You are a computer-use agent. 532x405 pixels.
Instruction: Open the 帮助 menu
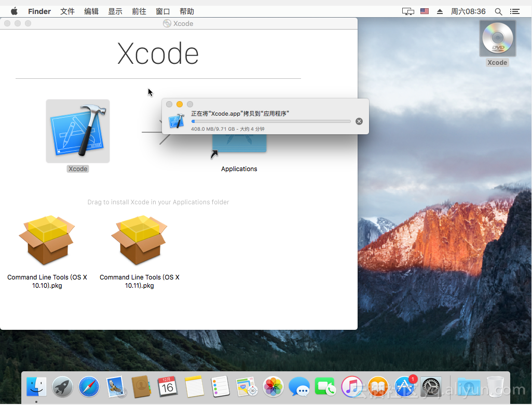pos(187,11)
